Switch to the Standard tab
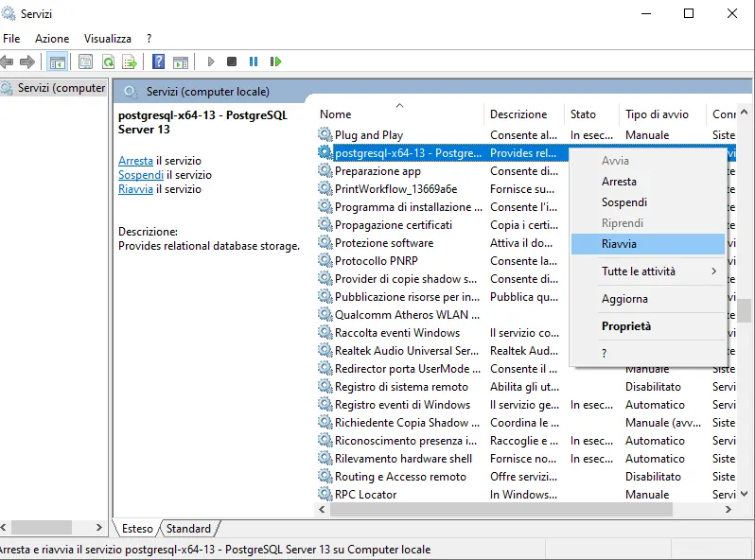Image resolution: width=755 pixels, height=560 pixels. tap(188, 528)
